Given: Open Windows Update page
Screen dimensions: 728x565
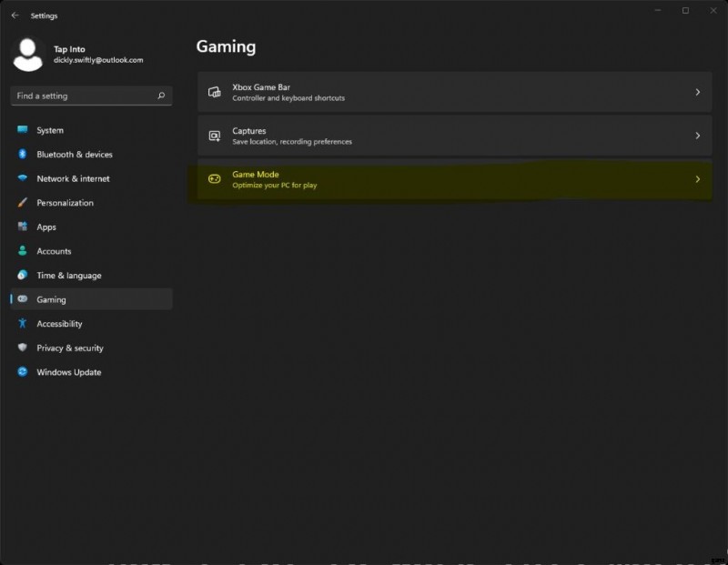Looking at the screenshot, I should [x=92, y=371].
